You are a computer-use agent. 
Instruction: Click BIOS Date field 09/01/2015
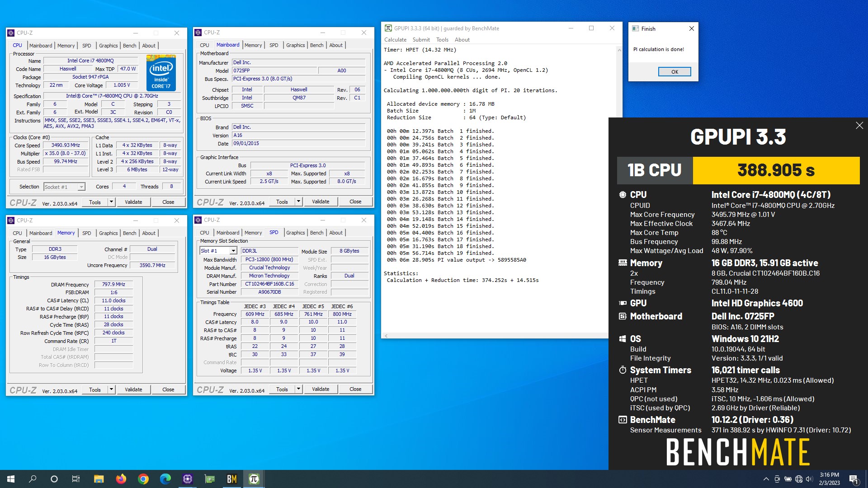pyautogui.click(x=298, y=144)
